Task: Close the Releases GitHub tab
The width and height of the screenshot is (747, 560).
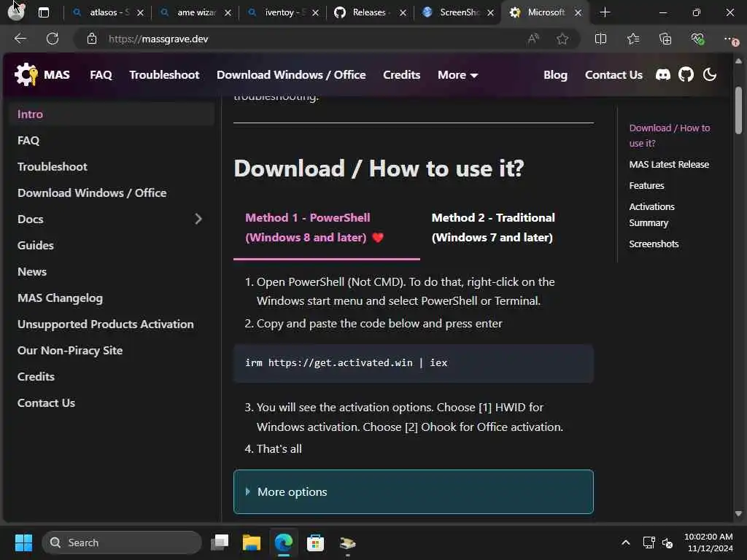Action: pyautogui.click(x=403, y=13)
